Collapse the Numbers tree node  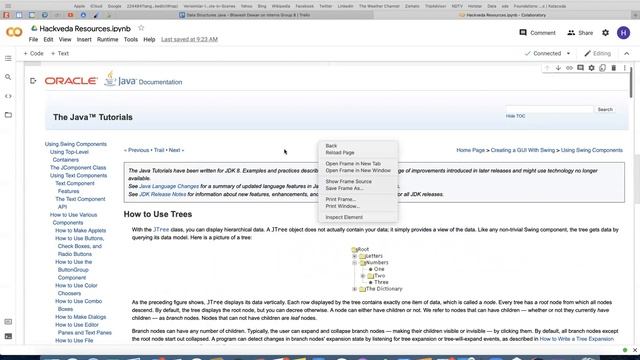point(355,262)
